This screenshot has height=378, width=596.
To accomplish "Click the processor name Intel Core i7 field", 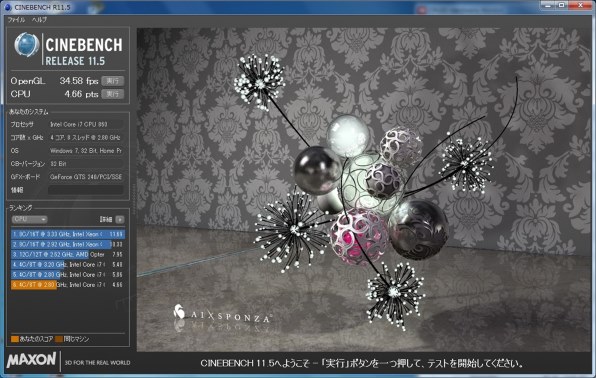I will (86, 124).
